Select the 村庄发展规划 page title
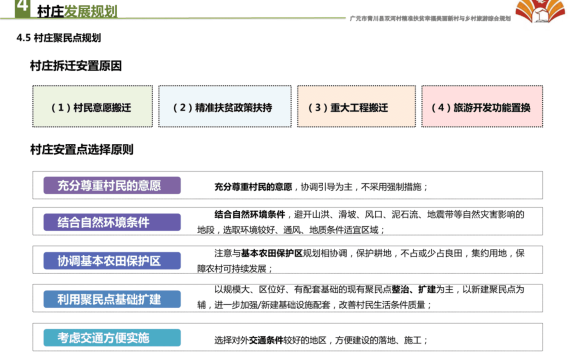570x360 pixels. [x=77, y=12]
